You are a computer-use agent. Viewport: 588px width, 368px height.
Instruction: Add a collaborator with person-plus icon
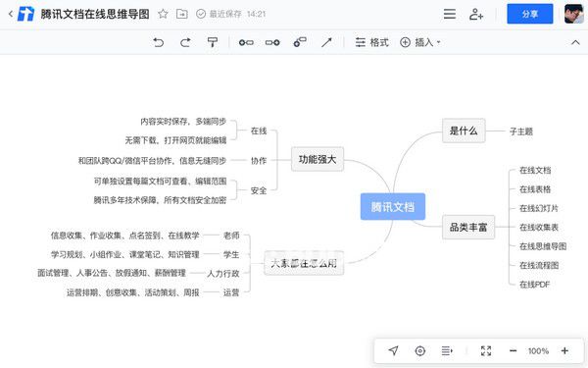tap(476, 15)
